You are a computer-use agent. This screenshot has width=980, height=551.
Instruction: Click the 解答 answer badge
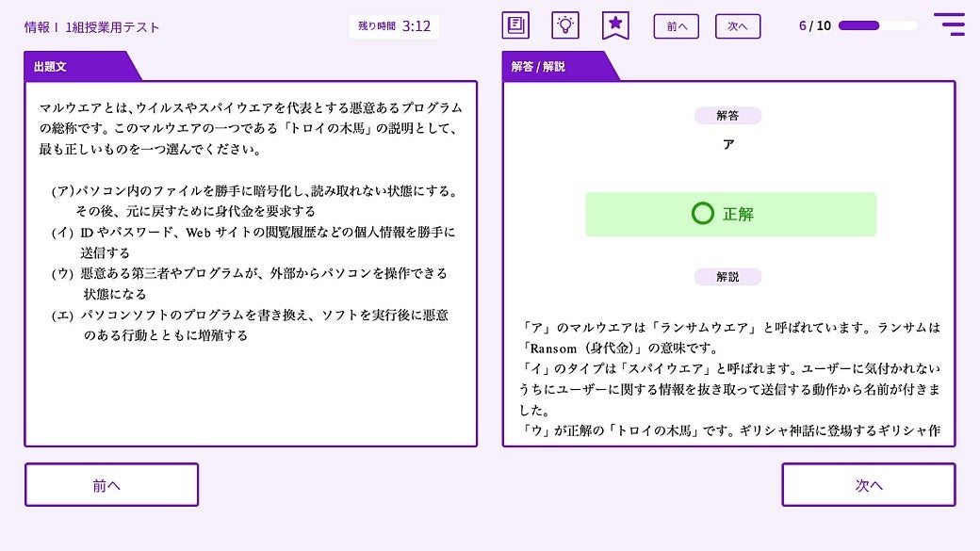(x=730, y=115)
